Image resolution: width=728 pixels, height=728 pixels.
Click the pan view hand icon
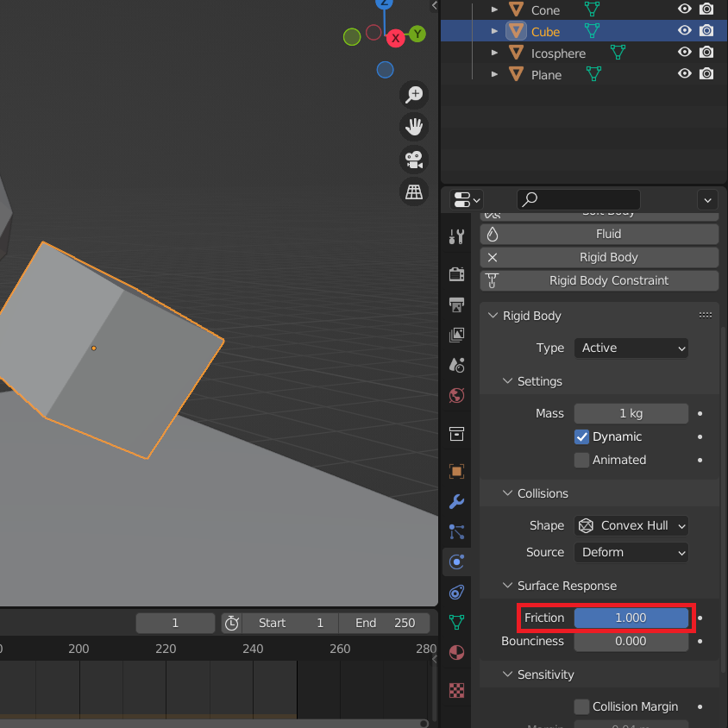tap(414, 128)
